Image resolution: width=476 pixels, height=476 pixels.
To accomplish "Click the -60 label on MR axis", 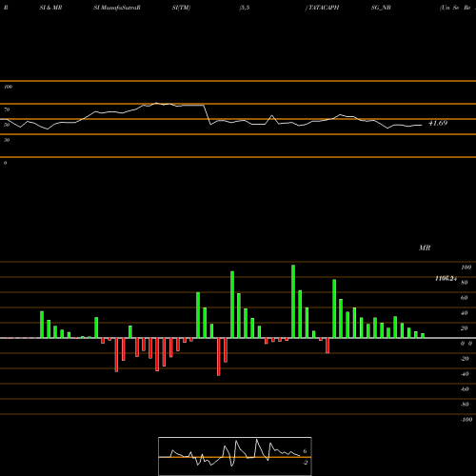I will 465,389.
